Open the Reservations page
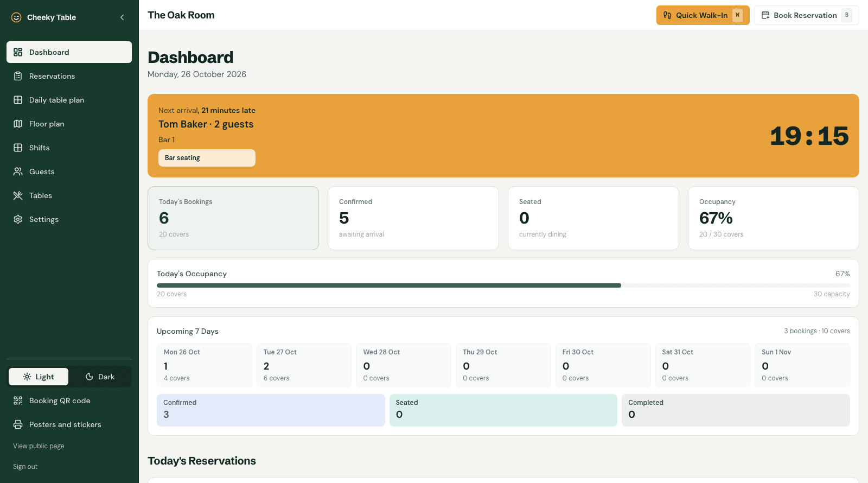The image size is (868, 483). (69, 76)
